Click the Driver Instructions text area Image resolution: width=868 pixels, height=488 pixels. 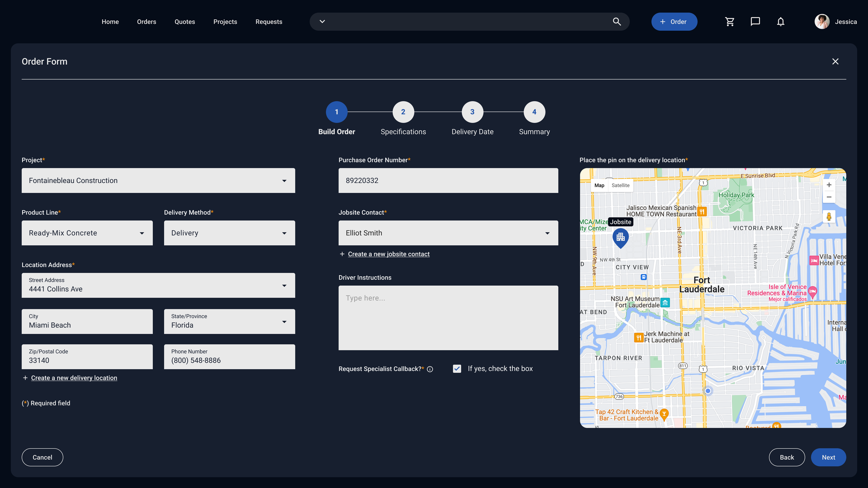point(448,318)
